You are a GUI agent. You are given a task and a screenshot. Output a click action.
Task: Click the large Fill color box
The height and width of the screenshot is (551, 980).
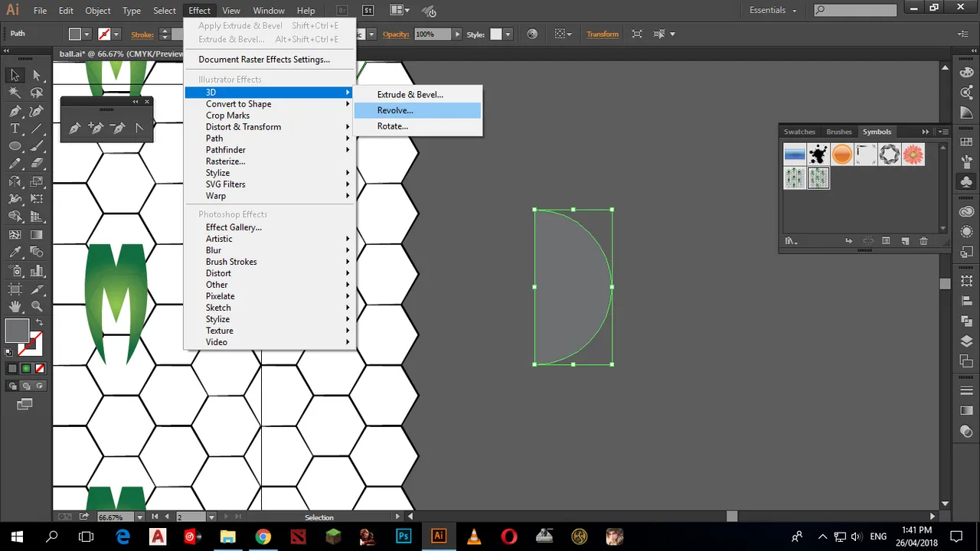click(x=17, y=331)
